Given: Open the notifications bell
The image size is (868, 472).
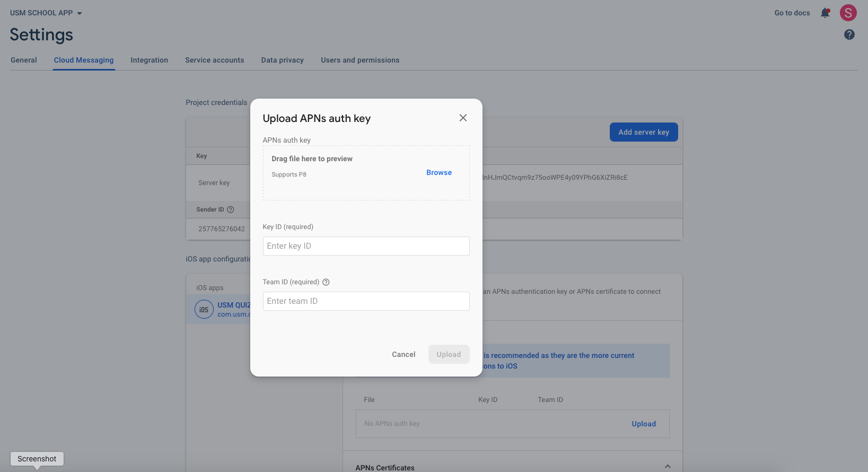Looking at the screenshot, I should click(x=825, y=13).
